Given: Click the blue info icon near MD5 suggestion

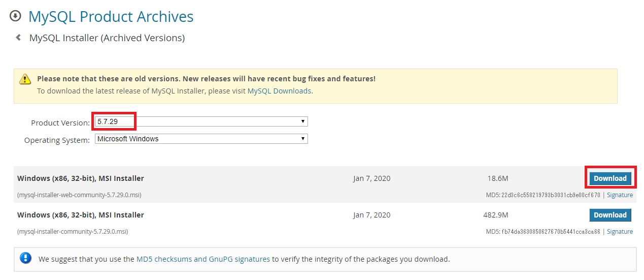Looking at the screenshot, I should tap(25, 258).
